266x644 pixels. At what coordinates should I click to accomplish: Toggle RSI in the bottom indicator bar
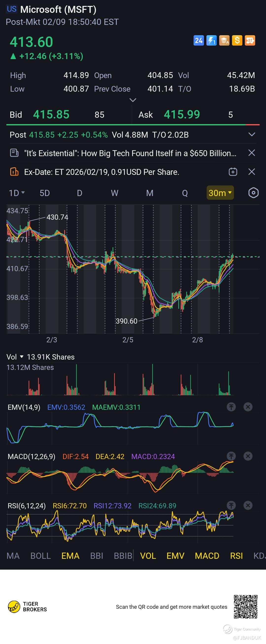(x=236, y=556)
